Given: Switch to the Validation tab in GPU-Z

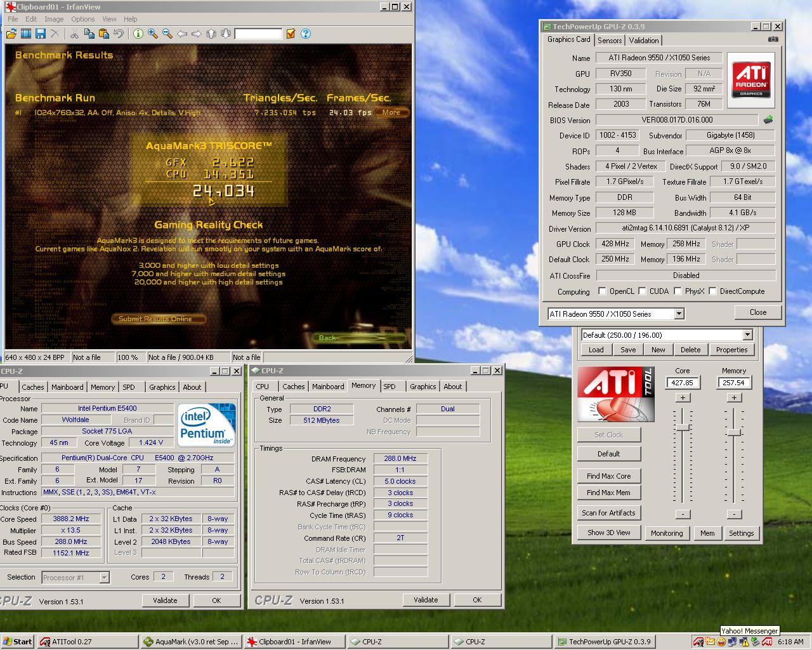Looking at the screenshot, I should [644, 41].
